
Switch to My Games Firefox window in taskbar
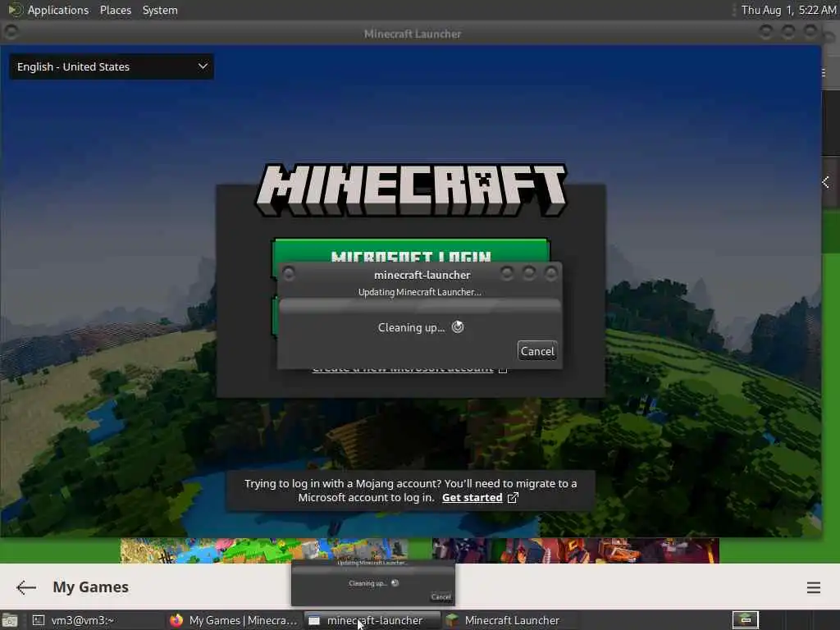click(x=233, y=620)
